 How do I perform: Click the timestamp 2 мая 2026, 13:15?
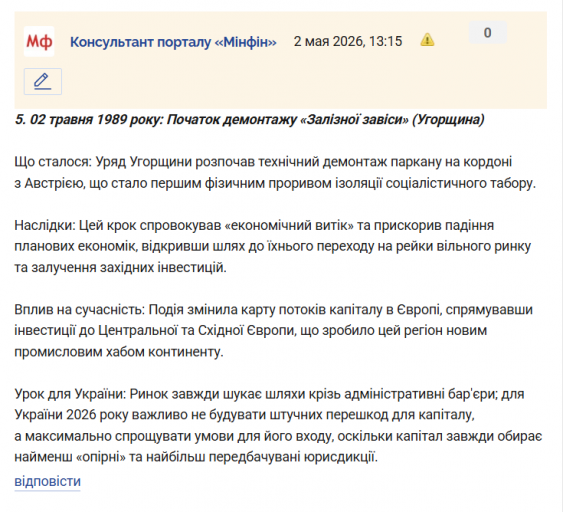pyautogui.click(x=348, y=42)
